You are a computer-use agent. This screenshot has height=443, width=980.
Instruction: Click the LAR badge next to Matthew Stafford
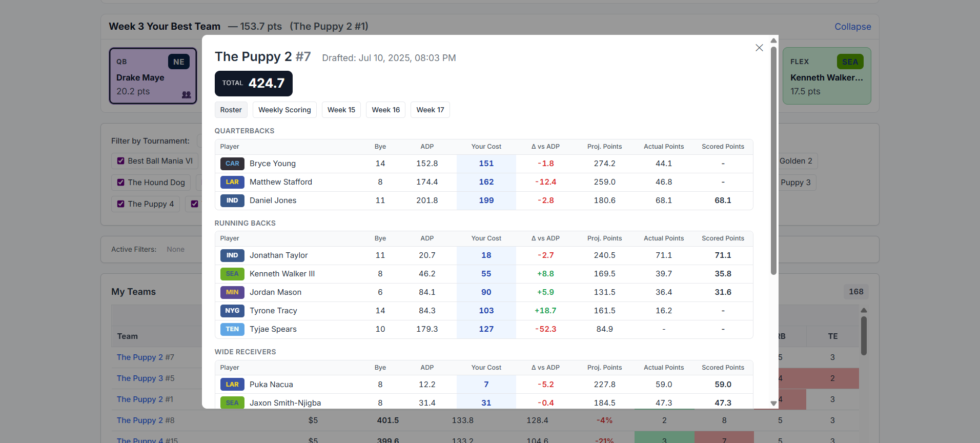[232, 182]
